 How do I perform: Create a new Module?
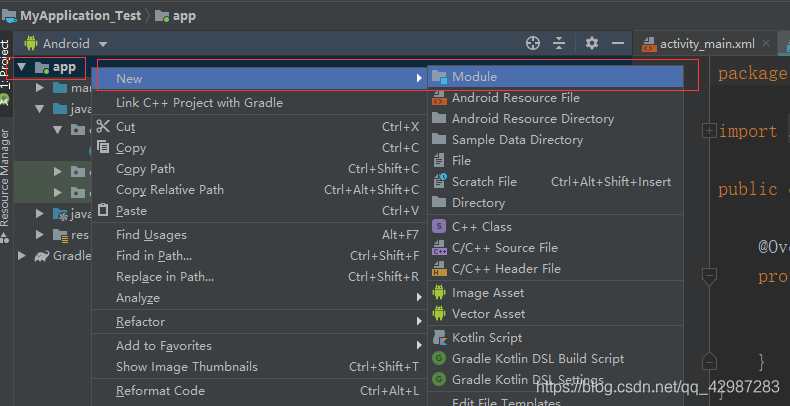point(555,77)
